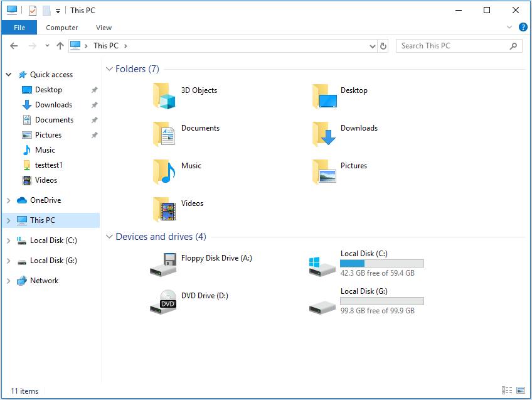Unpin Documents via its pin icon

[x=95, y=120]
